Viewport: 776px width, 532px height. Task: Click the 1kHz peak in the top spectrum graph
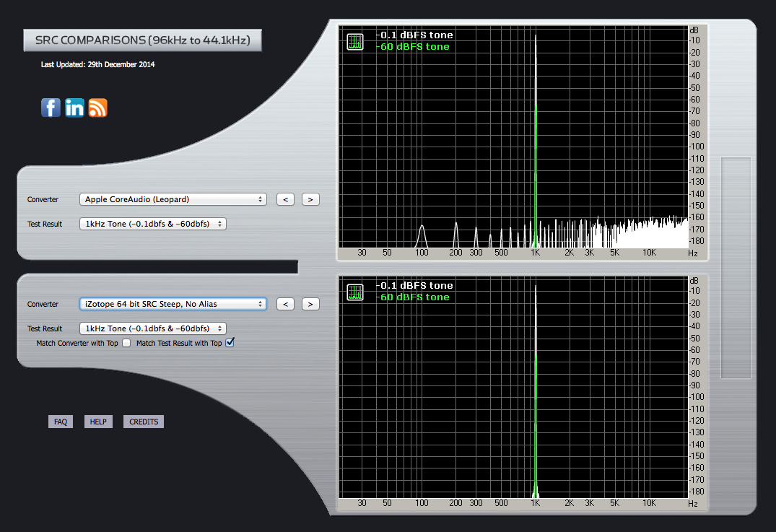(536, 141)
